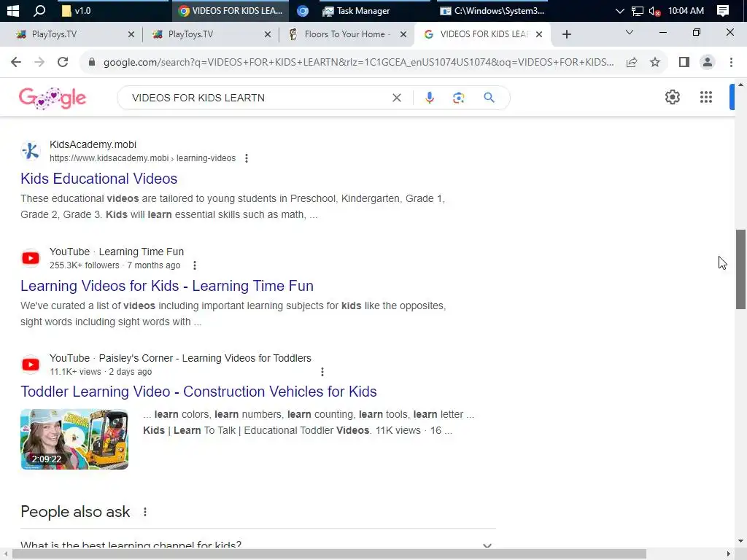Open Google quick settings gear
Viewport: 747px width, 560px height.
(x=672, y=97)
